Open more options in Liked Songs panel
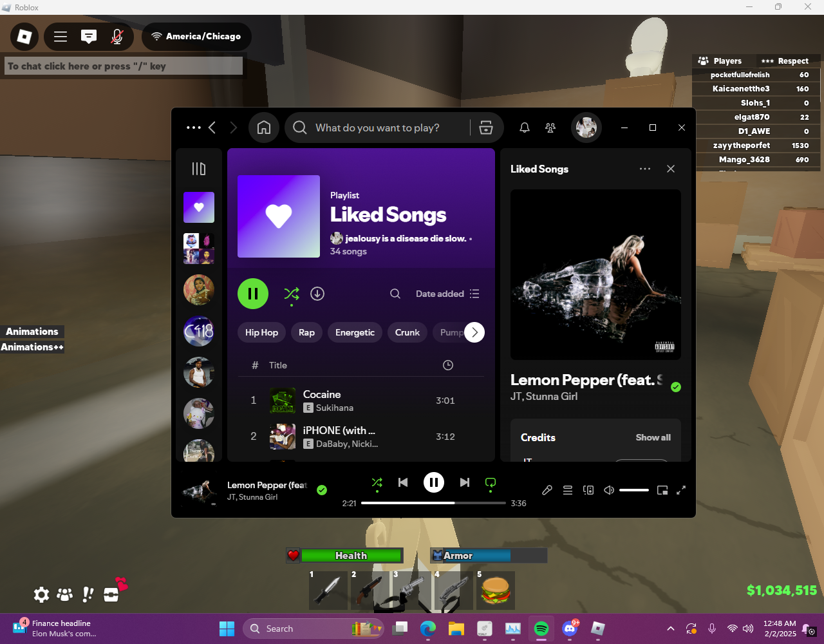The image size is (824, 644). coord(645,169)
